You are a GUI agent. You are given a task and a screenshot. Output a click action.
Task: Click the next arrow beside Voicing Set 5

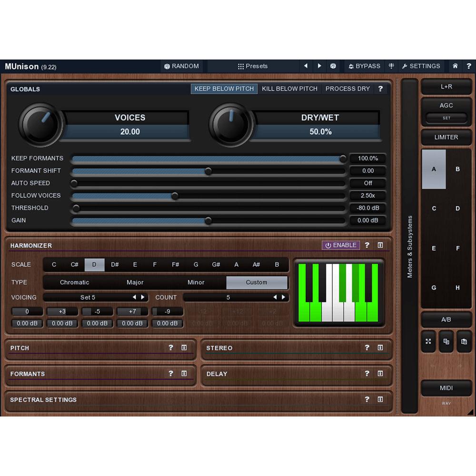(x=143, y=297)
